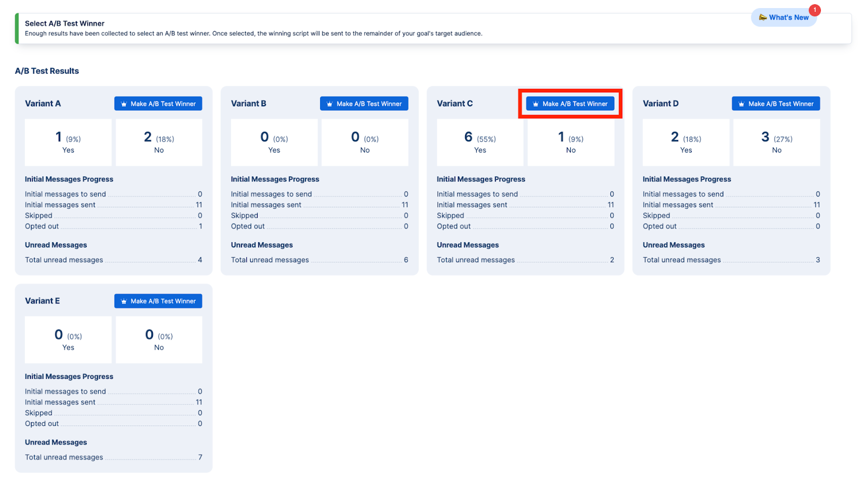
Task: Click the crown icon in Variant B's button
Action: coord(329,104)
